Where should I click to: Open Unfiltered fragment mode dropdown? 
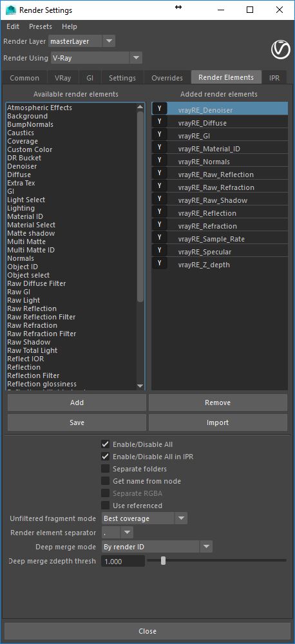coord(144,518)
